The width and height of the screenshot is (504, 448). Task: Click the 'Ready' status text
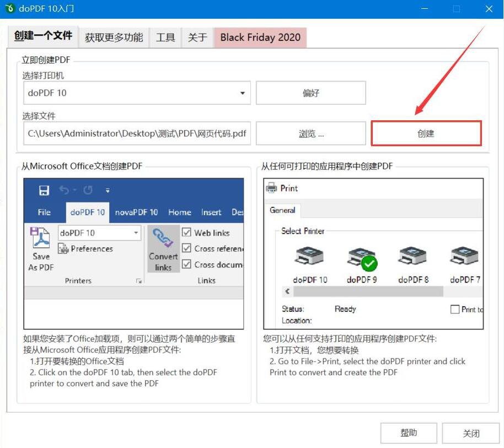click(345, 309)
